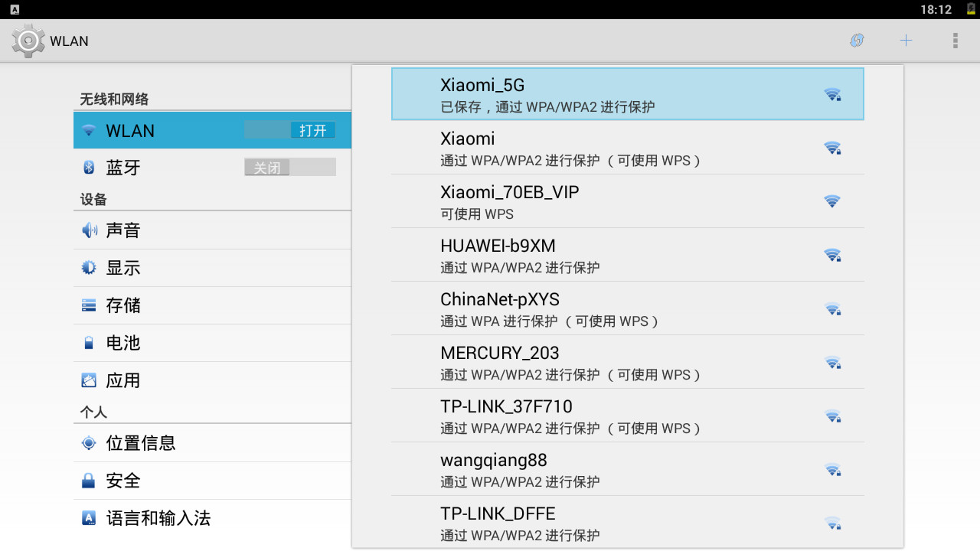
Task: Click signal icon for Xiaomi_70EB_VIP
Action: pyautogui.click(x=832, y=201)
